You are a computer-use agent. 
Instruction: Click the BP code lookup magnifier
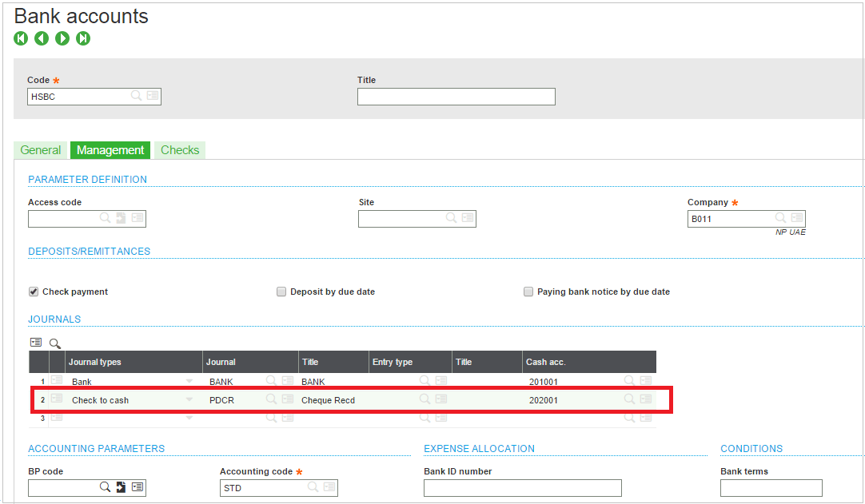(105, 486)
